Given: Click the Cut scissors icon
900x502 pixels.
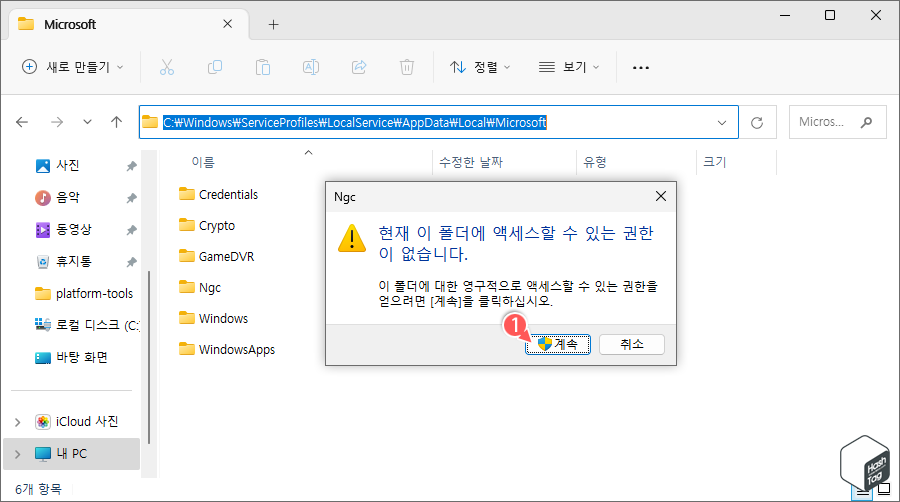Looking at the screenshot, I should [166, 67].
